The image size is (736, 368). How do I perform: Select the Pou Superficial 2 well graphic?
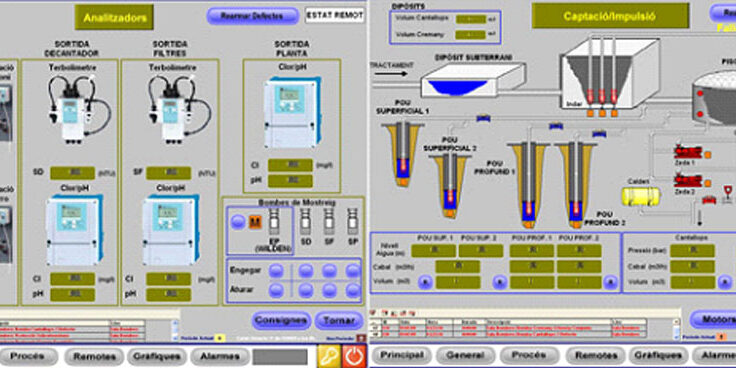(x=450, y=185)
